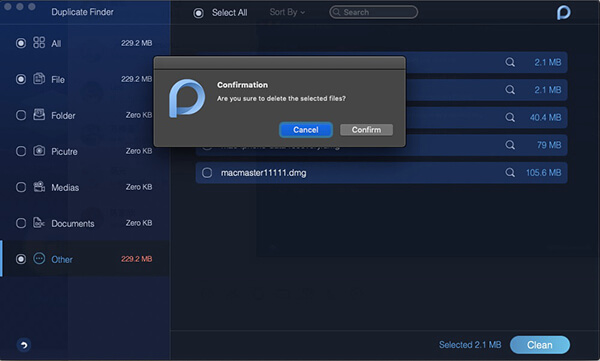The image size is (600, 361).
Task: Click the Medias category icon
Action: [x=39, y=186]
